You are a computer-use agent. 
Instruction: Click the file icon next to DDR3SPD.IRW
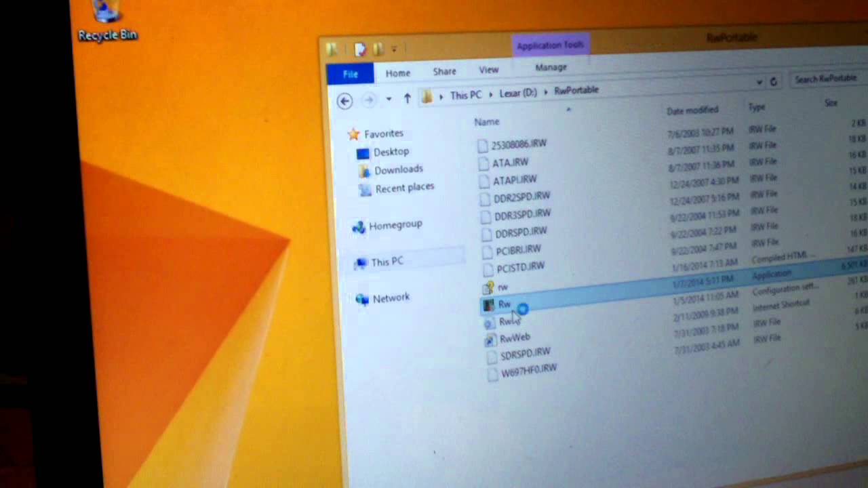pyautogui.click(x=486, y=217)
